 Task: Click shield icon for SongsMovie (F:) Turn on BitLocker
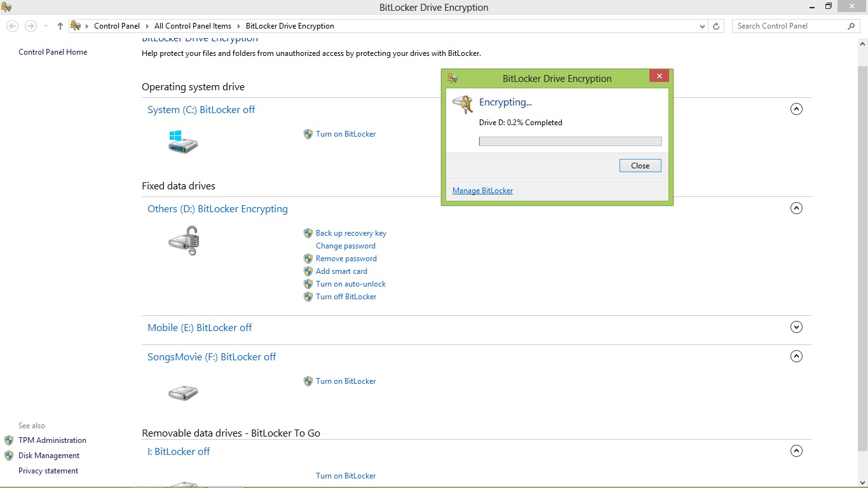tap(308, 381)
